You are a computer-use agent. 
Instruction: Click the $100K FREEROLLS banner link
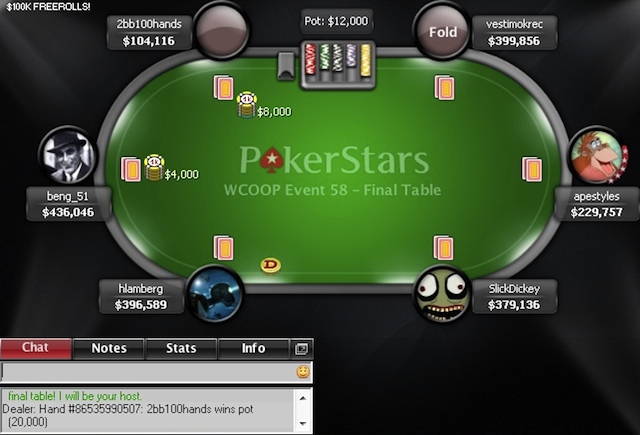[48, 7]
